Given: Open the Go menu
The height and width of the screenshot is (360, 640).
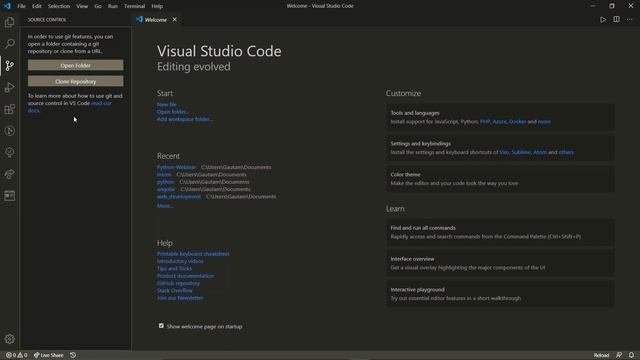Looking at the screenshot, I should tap(98, 6).
